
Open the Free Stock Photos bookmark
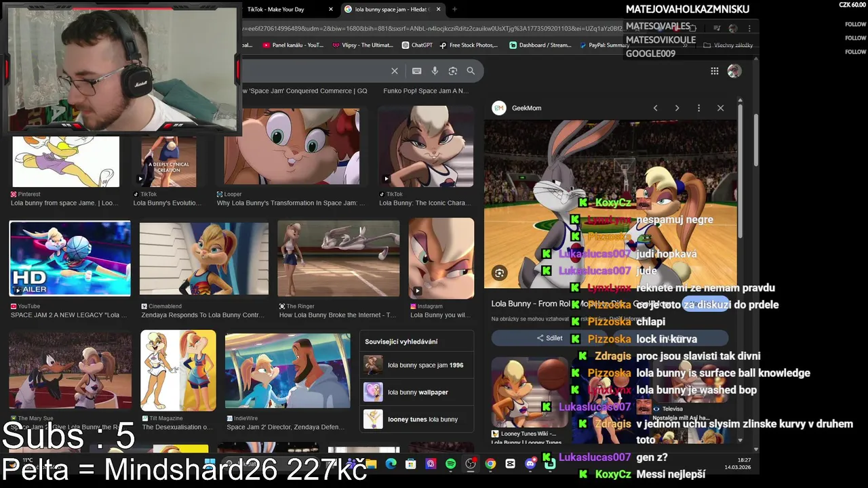pyautogui.click(x=469, y=45)
